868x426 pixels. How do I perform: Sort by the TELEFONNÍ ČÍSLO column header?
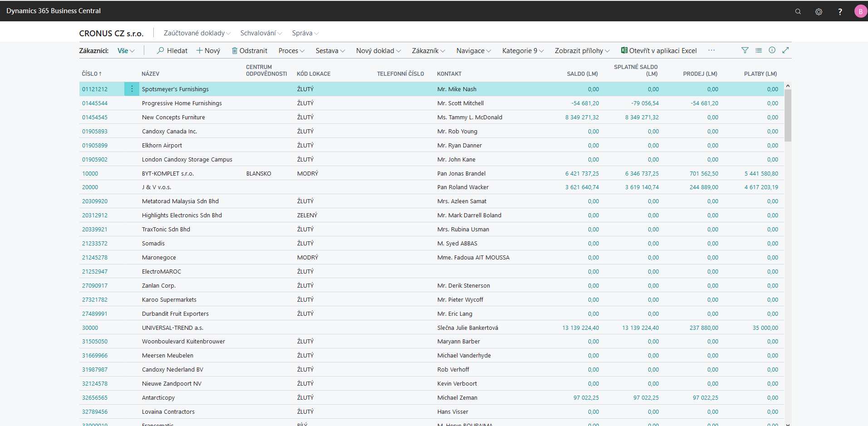point(400,74)
